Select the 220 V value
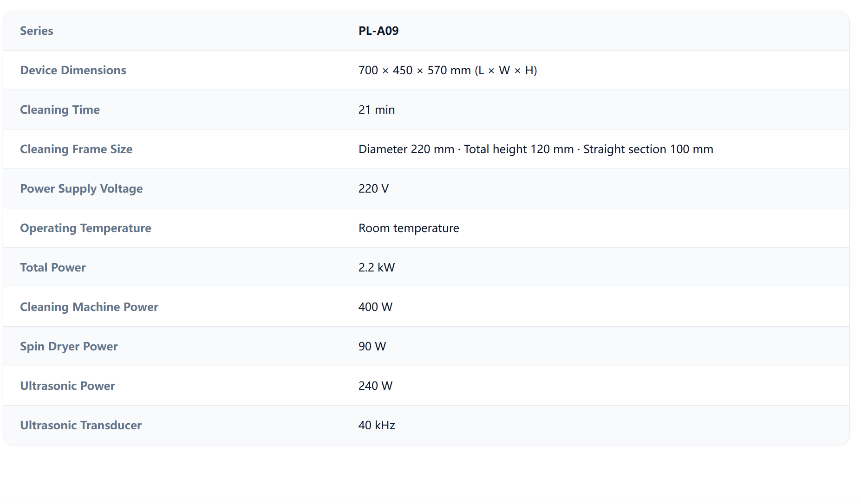This screenshot has height=504, width=861. 373,188
